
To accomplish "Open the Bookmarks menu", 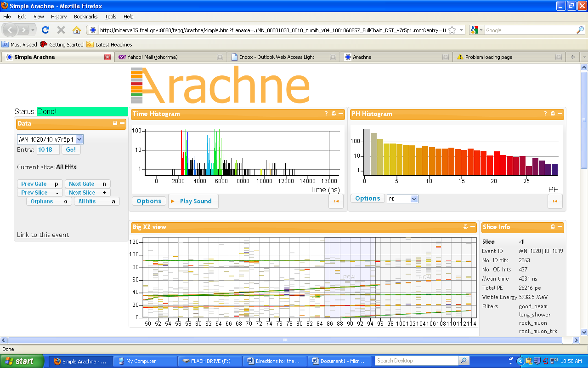I will point(85,17).
